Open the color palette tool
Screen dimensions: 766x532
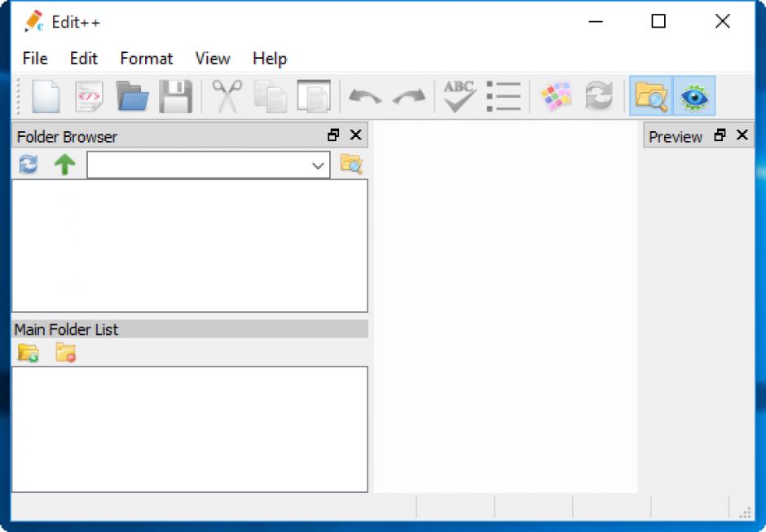pyautogui.click(x=556, y=96)
